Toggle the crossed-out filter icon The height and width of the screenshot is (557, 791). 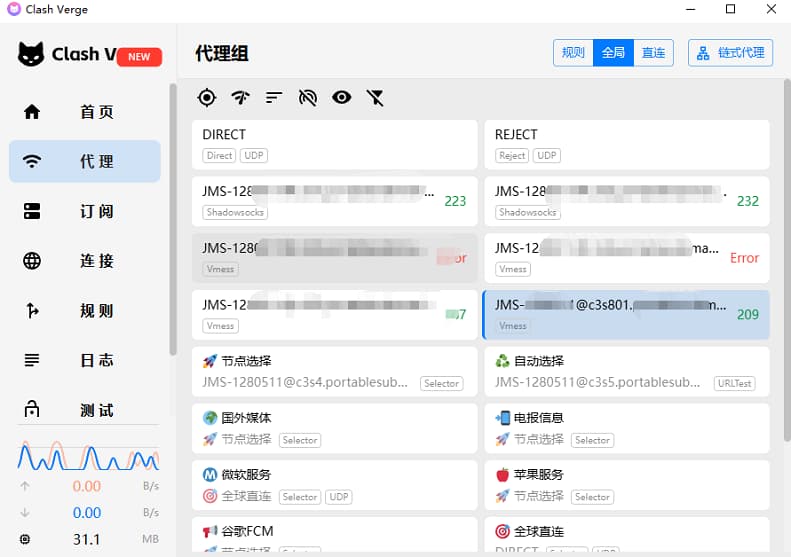point(375,97)
